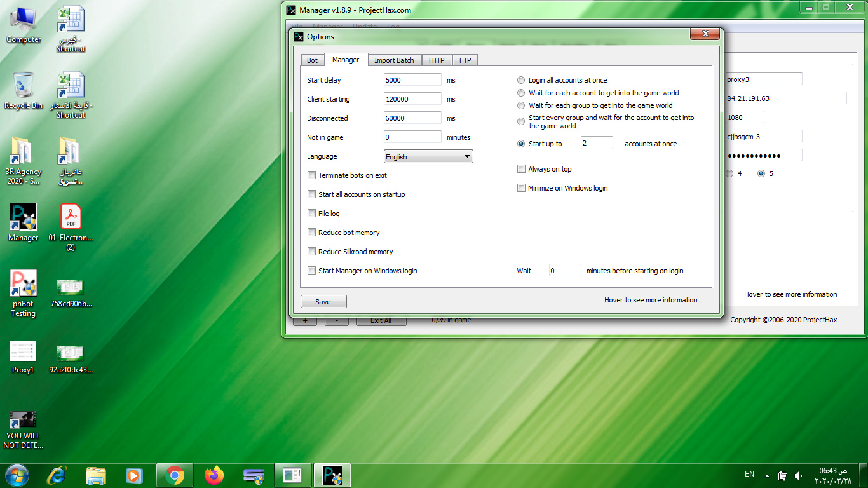The image size is (868, 488).
Task: Launch Google Chrome from the taskbar
Action: [x=175, y=475]
